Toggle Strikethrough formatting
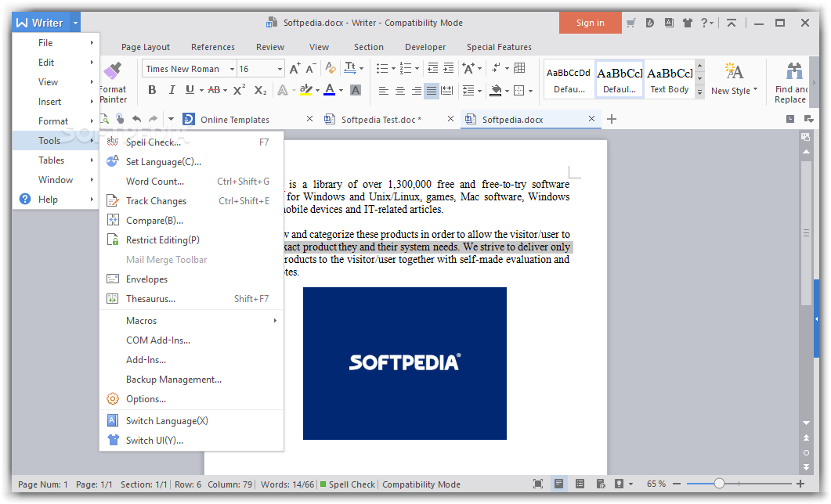 click(214, 90)
